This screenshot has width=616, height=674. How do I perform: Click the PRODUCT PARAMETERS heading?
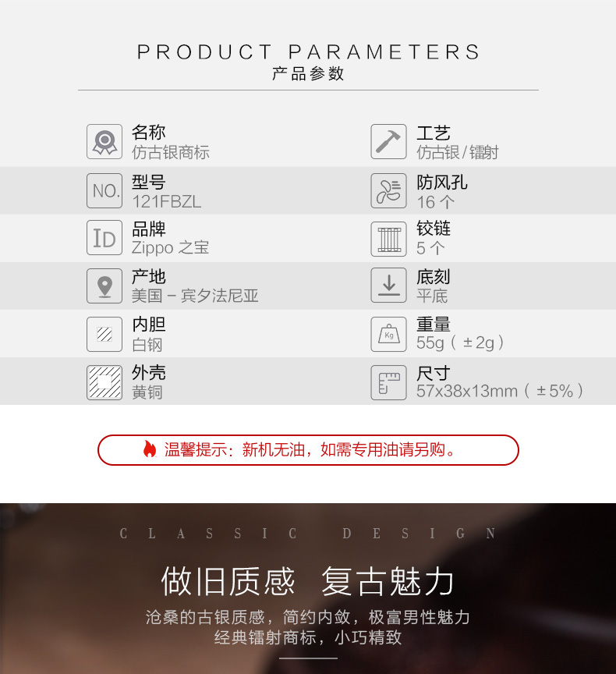(x=308, y=52)
